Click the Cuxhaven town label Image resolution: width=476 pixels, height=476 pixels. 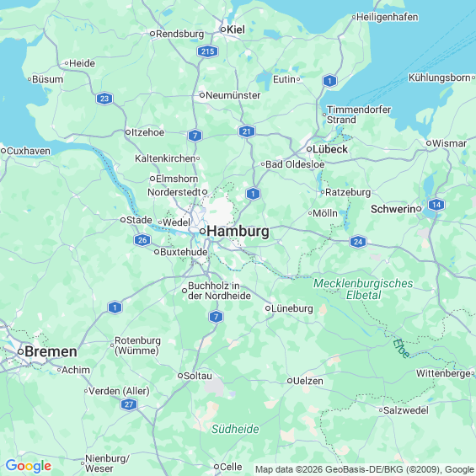click(x=29, y=151)
